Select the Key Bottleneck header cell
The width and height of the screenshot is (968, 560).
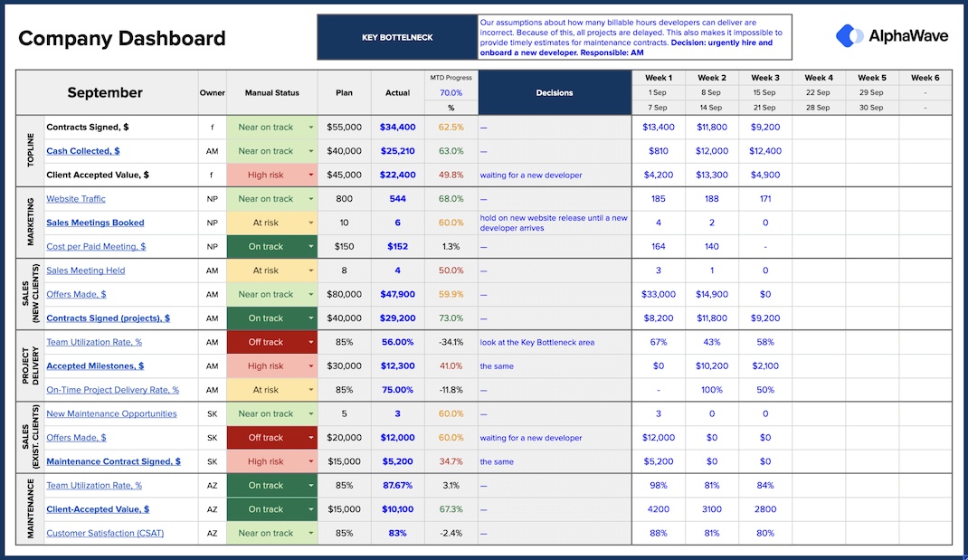396,38
